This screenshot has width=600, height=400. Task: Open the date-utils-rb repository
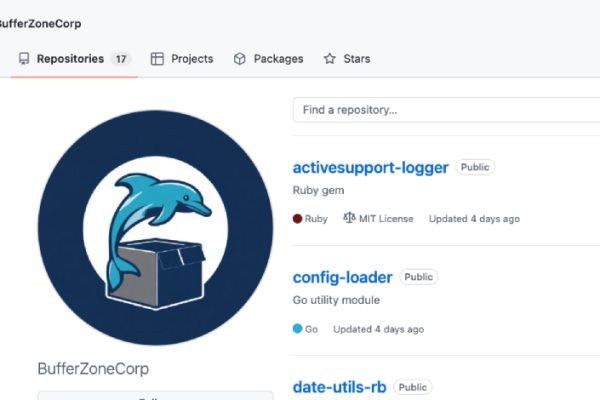(339, 387)
